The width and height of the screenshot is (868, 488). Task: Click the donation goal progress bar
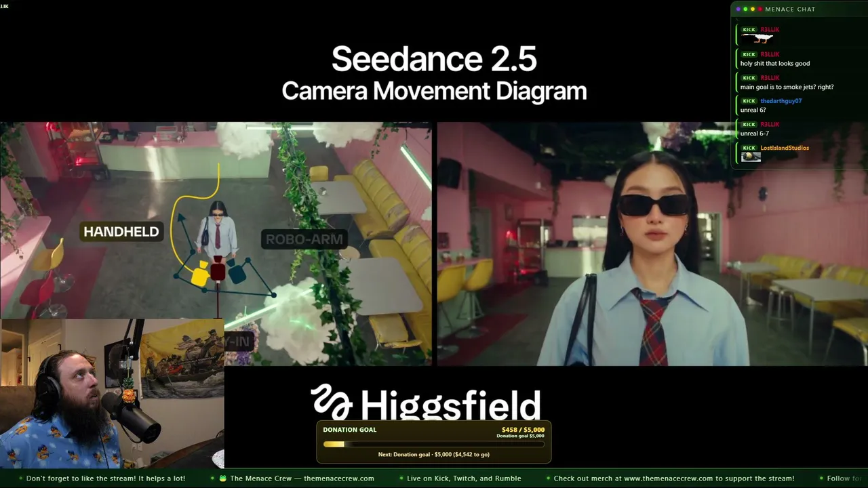tap(434, 445)
